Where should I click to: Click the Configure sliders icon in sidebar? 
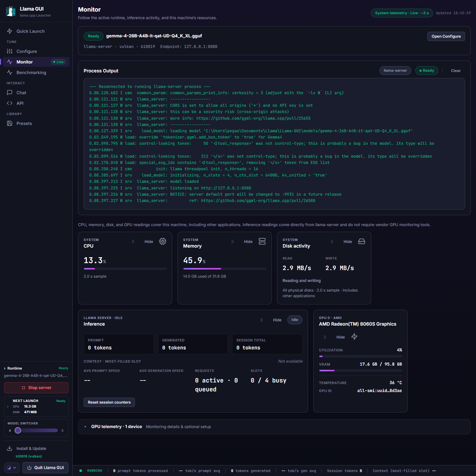[10, 51]
